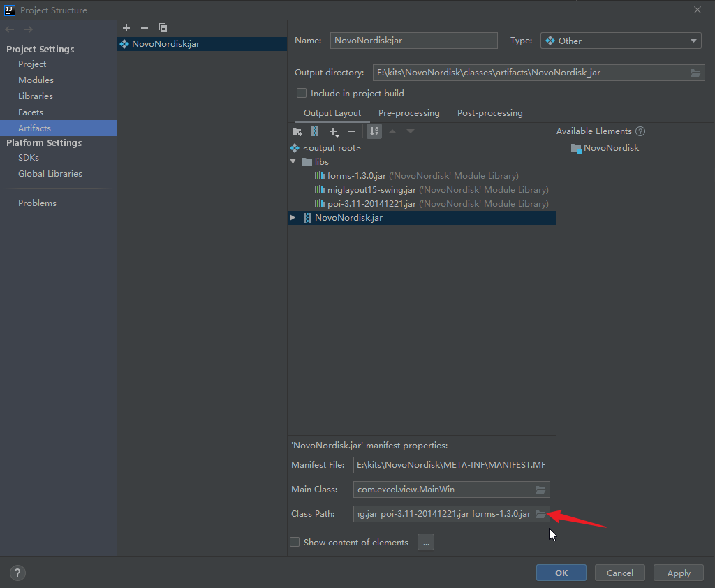Click the add artifact plus icon

[126, 28]
